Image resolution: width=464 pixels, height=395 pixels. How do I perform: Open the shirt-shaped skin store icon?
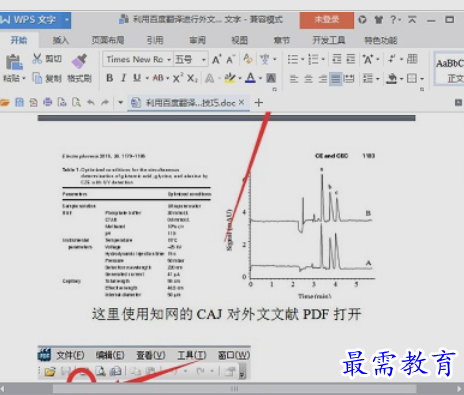pos(378,20)
